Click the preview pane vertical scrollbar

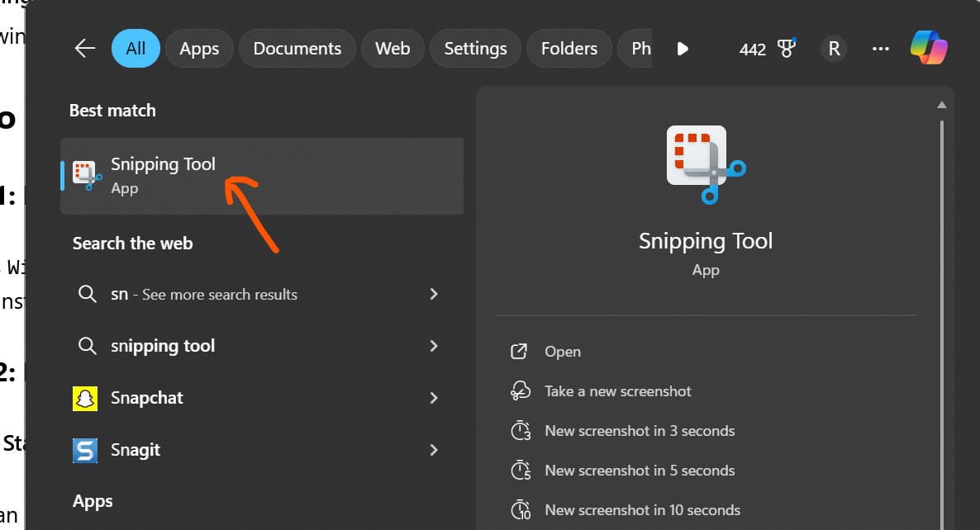[941, 324]
